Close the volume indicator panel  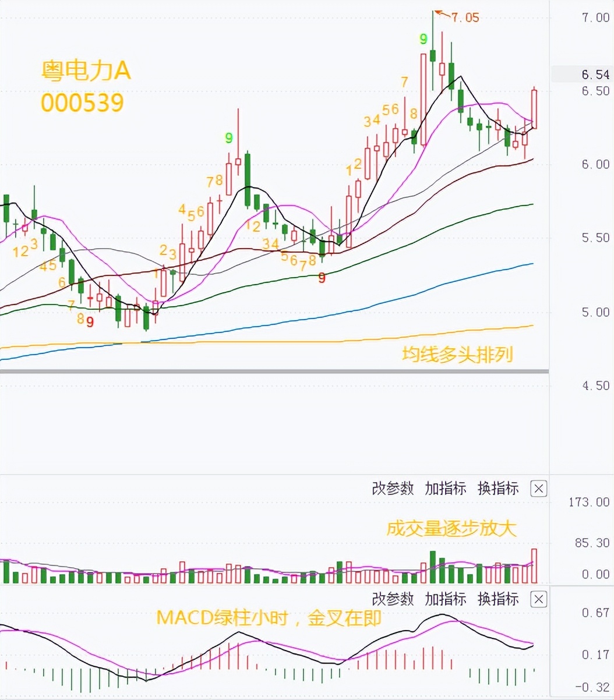pyautogui.click(x=538, y=489)
